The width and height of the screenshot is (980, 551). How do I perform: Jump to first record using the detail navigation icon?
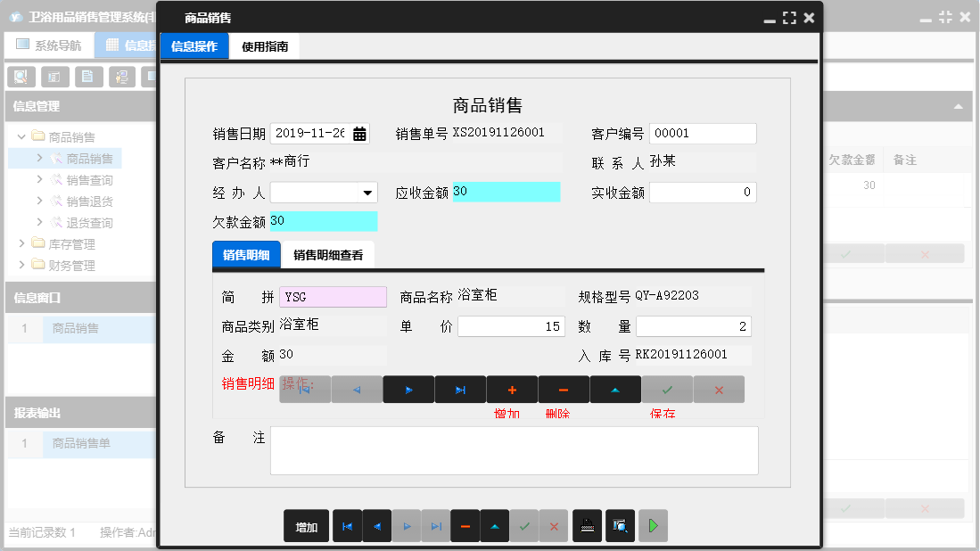[x=304, y=389]
